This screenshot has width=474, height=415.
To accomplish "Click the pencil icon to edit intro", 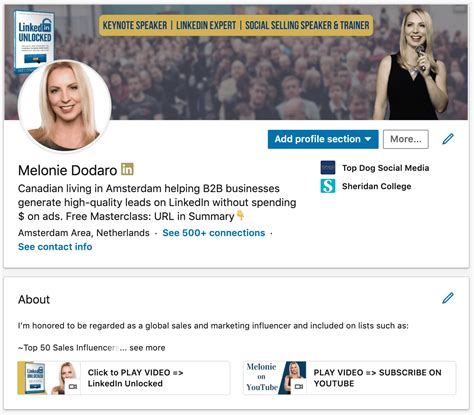I will coord(448,139).
